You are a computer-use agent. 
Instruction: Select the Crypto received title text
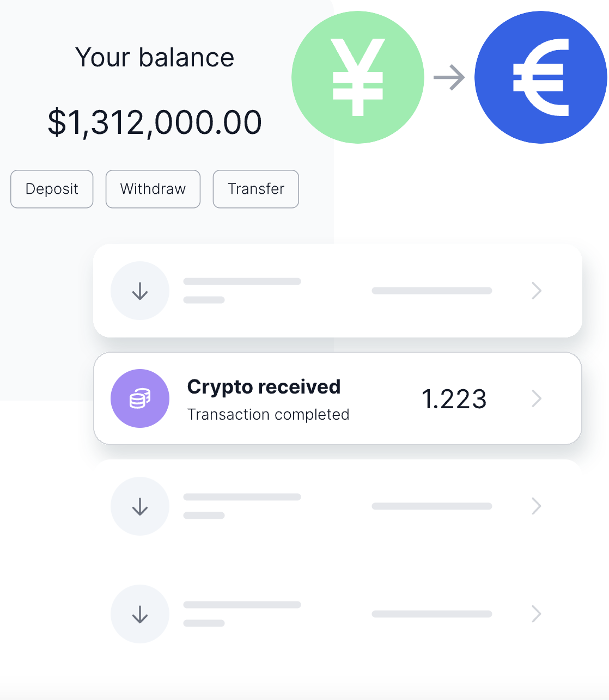(x=264, y=387)
